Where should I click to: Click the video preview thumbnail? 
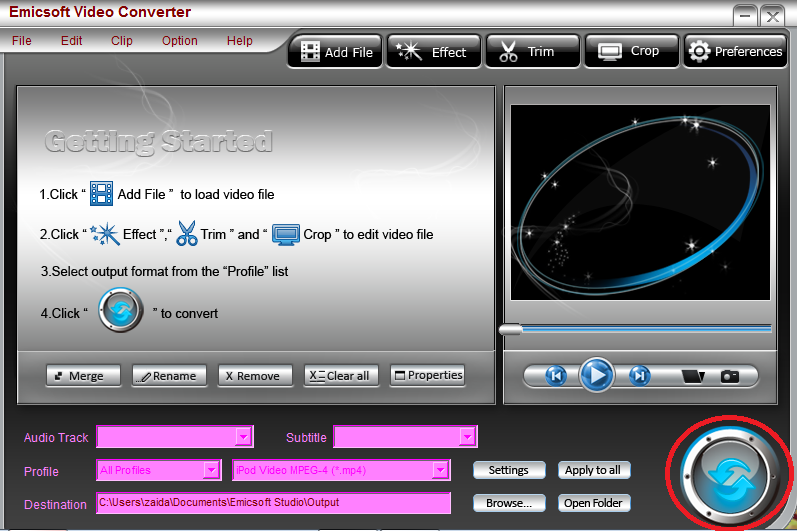pos(640,202)
